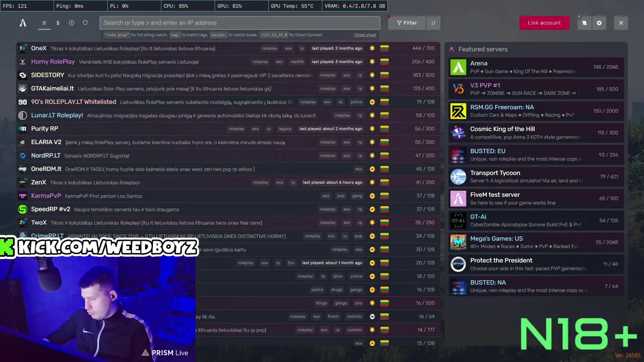Select the CrimeRP.LT server row
Screen dimensions: 644x362
228,236
